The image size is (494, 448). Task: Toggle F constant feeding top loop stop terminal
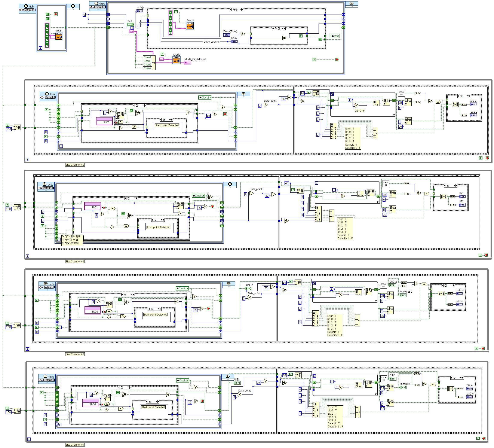coord(314,59)
